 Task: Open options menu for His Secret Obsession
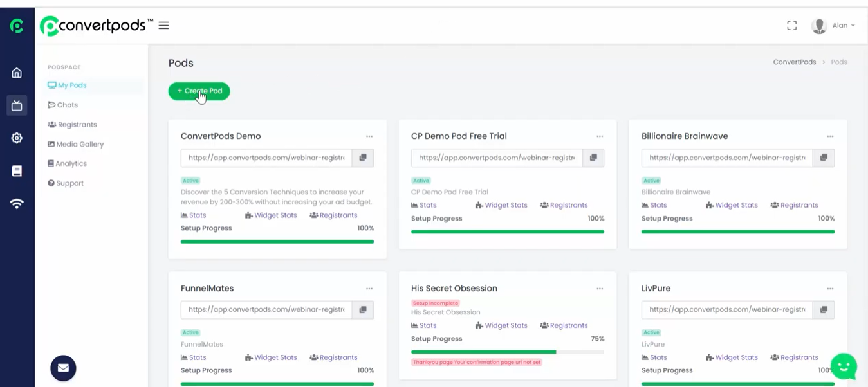tap(600, 289)
